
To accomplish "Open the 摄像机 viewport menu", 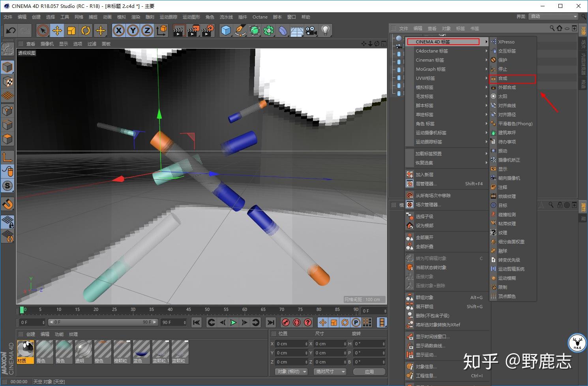I will click(x=47, y=44).
